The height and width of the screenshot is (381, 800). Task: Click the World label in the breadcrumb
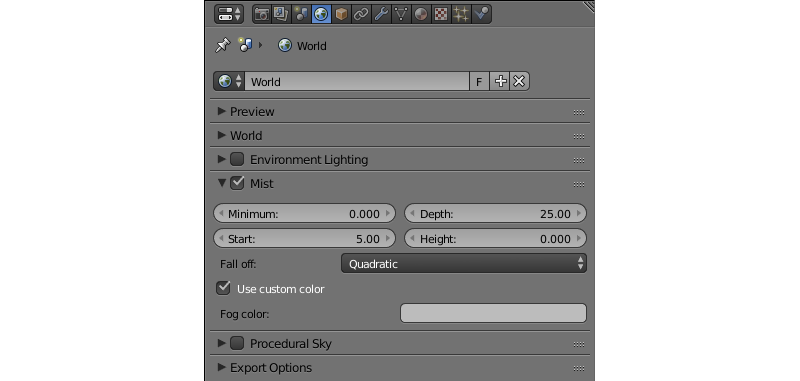(x=312, y=46)
